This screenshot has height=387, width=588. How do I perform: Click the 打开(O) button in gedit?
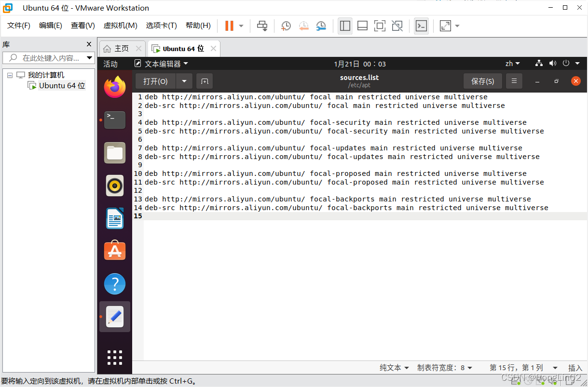155,81
